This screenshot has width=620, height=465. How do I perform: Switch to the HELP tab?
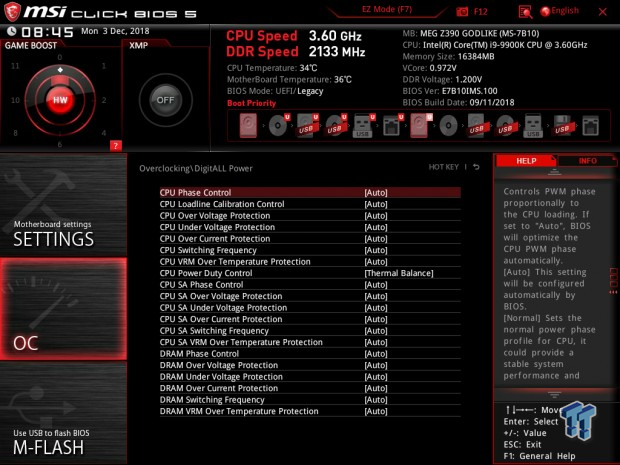[526, 161]
